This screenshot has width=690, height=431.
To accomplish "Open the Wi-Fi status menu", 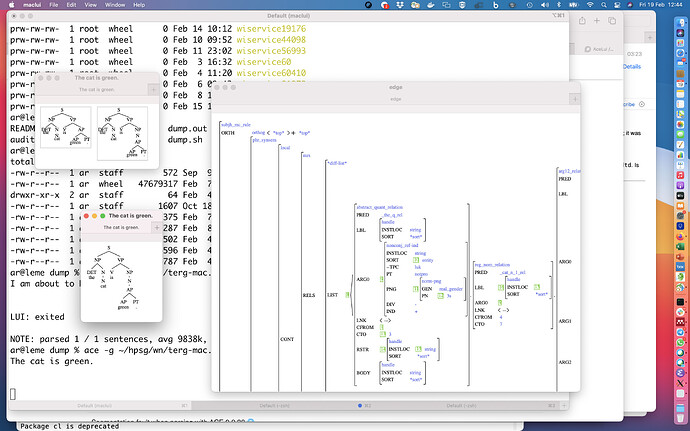I will coord(590,5).
